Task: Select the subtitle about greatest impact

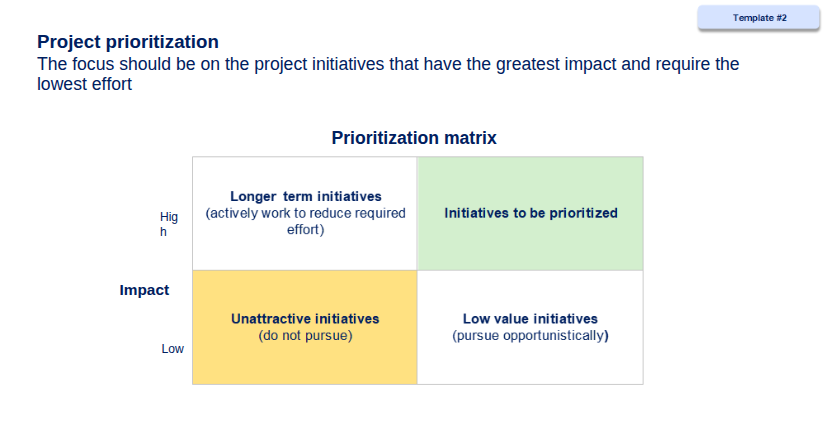Action: point(388,74)
